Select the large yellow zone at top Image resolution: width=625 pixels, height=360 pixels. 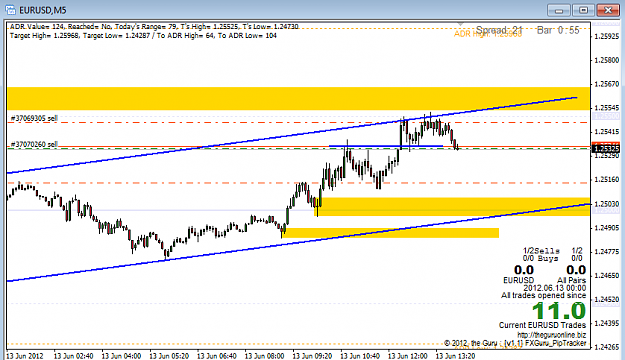[298, 98]
